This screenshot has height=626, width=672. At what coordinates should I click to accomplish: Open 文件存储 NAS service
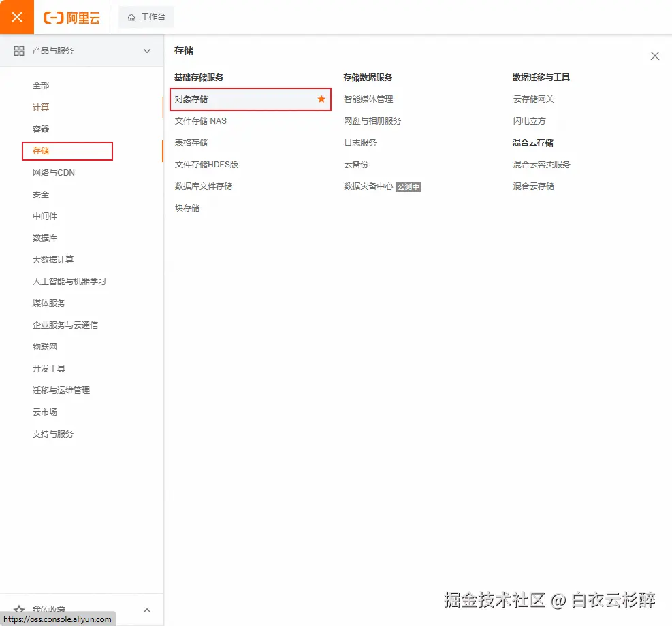pos(201,121)
